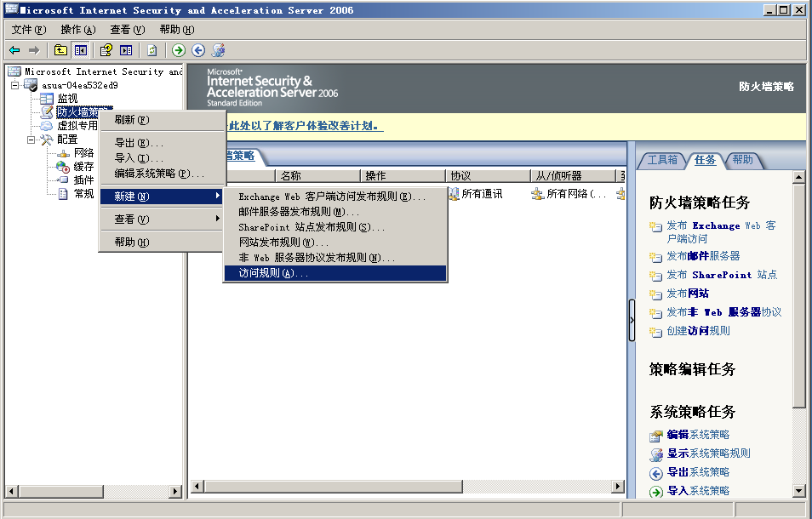Click the Properties help toolbar icon
The width and height of the screenshot is (812, 519).
click(106, 50)
